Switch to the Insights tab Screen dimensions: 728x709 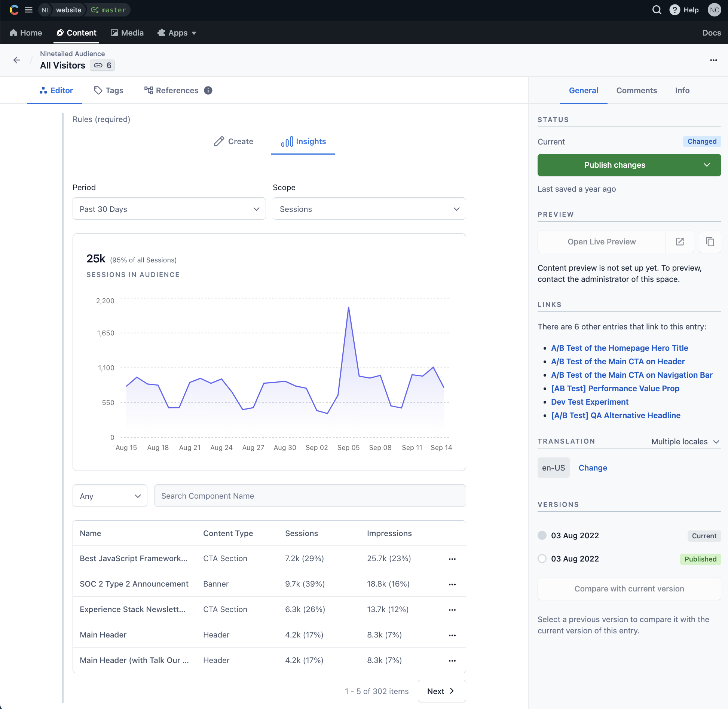click(303, 142)
